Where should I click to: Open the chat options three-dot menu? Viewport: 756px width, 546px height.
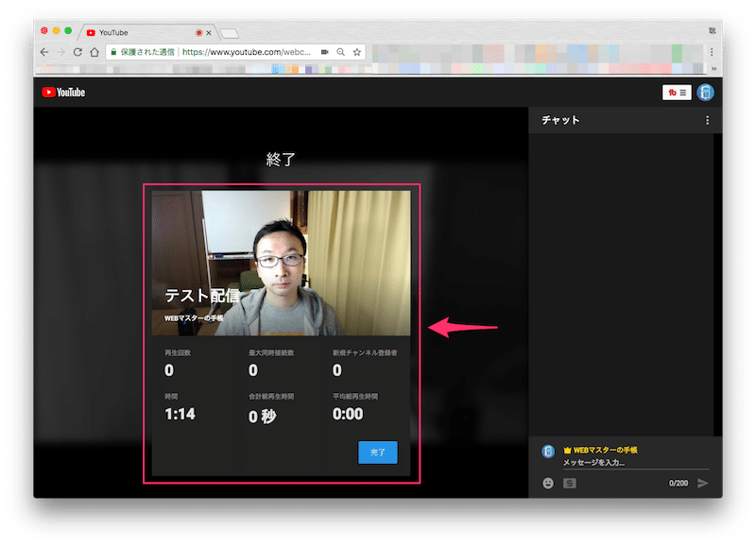click(x=707, y=120)
